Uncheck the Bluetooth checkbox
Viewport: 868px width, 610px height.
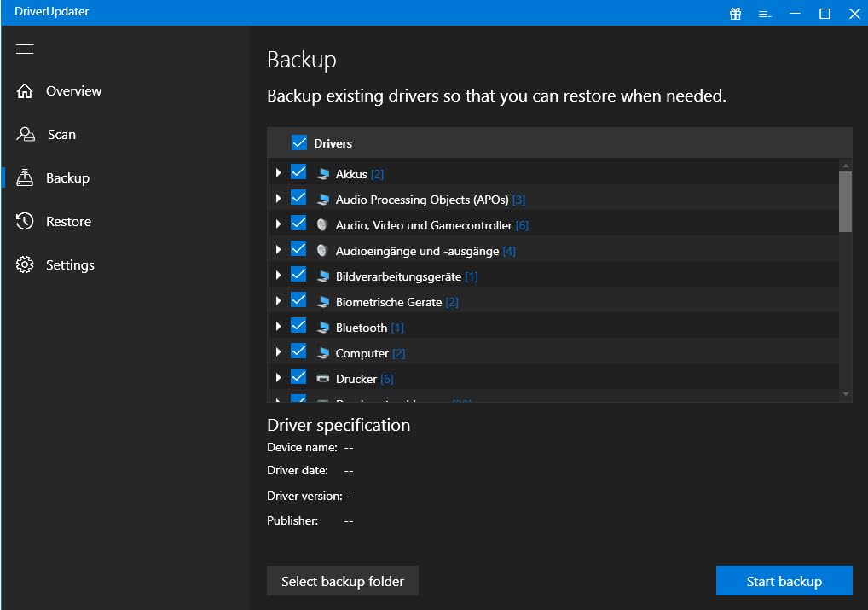coord(298,326)
